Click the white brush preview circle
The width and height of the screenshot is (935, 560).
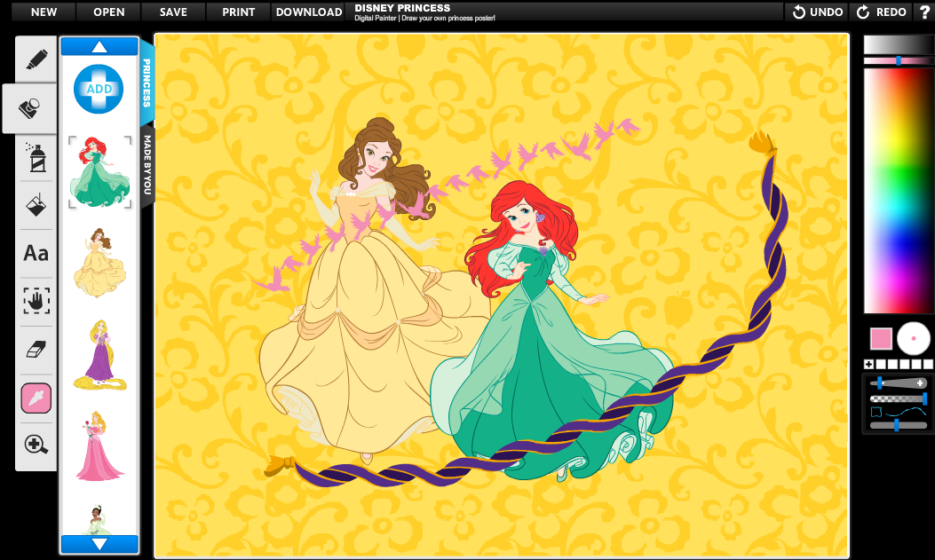point(913,338)
